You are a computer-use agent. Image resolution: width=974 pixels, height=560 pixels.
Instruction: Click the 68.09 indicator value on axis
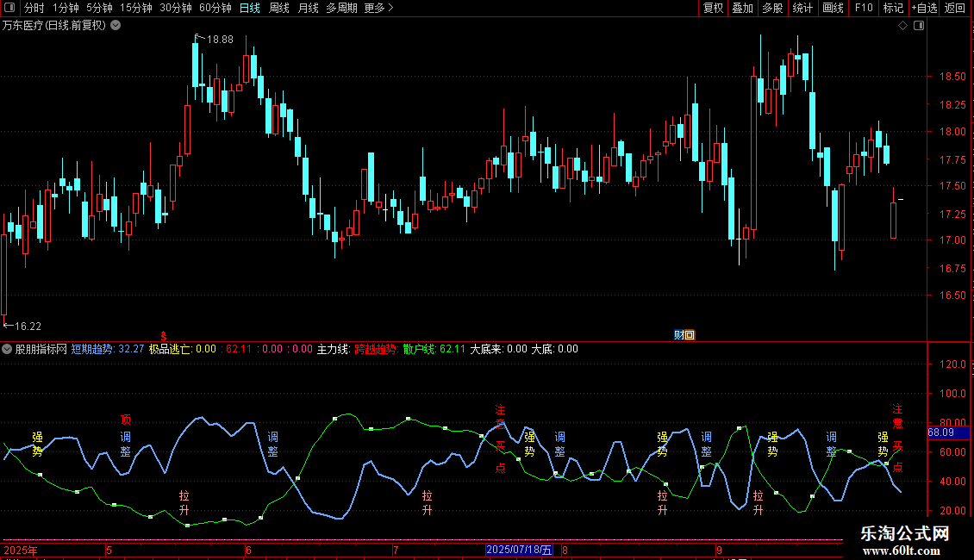point(940,432)
